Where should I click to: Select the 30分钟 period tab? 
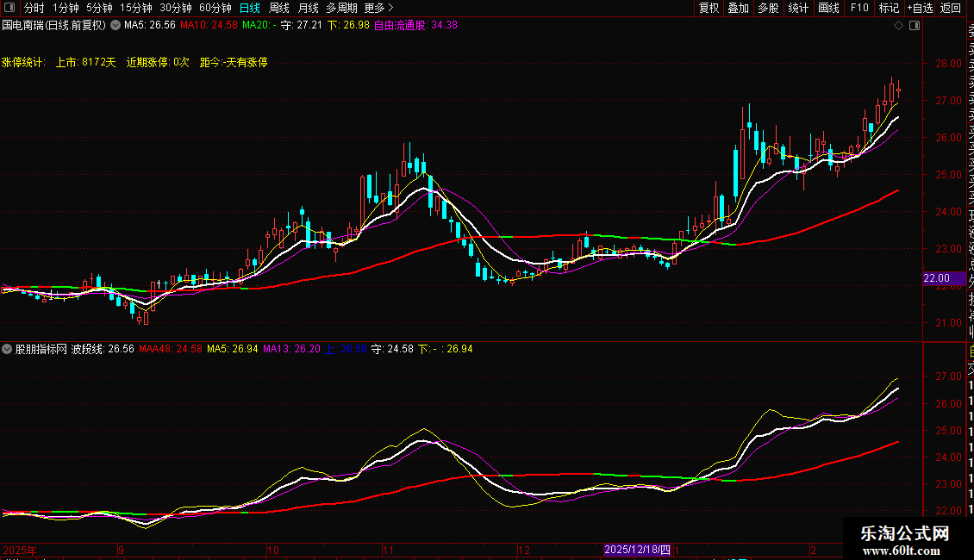(x=176, y=8)
